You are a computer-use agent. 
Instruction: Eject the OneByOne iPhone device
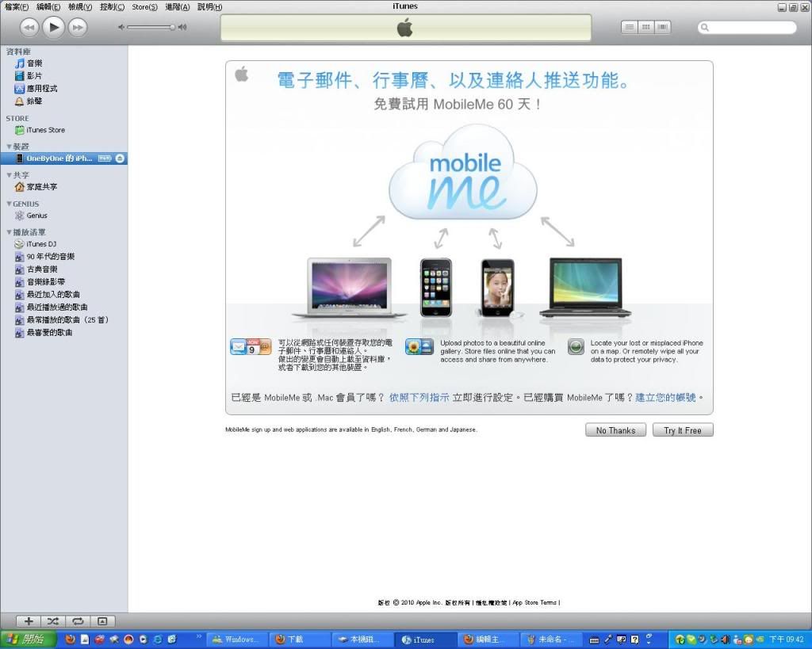119,158
